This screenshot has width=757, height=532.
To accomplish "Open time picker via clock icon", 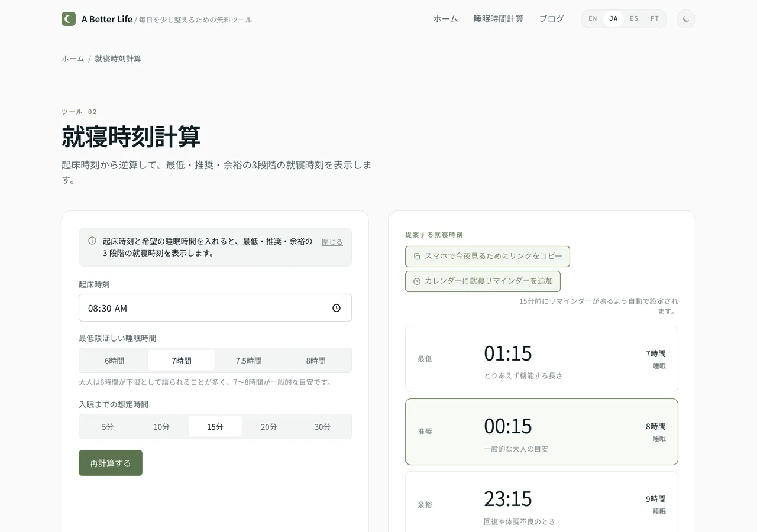I will [x=337, y=308].
